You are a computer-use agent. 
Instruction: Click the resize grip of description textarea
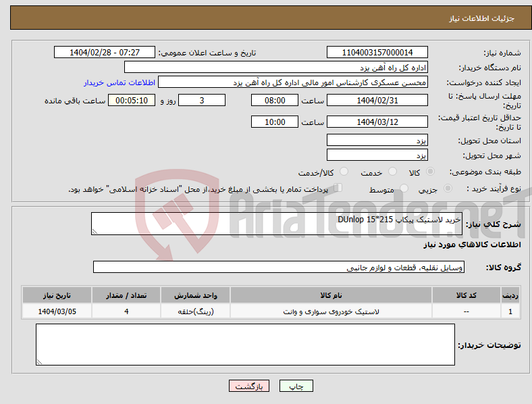coord(95,232)
